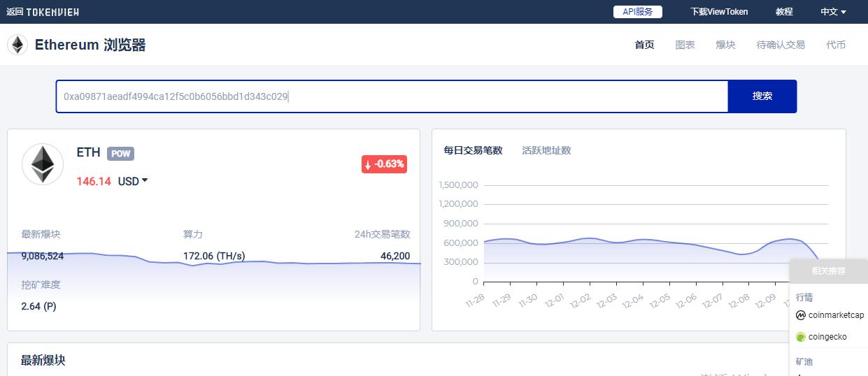868x376 pixels.
Task: Open the USD currency dropdown
Action: coord(133,181)
